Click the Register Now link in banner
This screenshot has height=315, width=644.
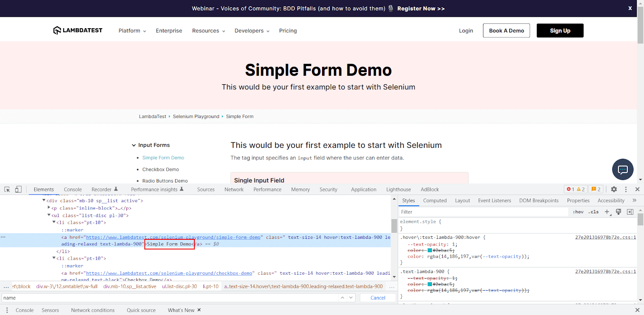421,8
